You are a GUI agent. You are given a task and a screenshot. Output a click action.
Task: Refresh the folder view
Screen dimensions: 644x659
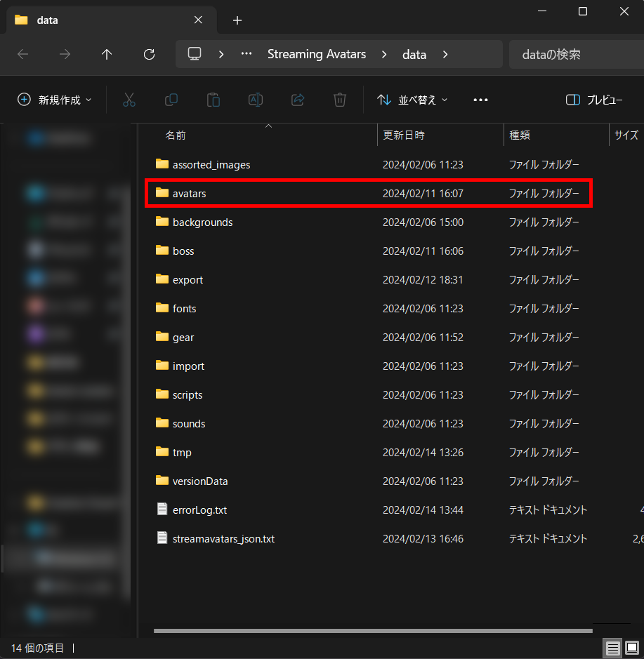[149, 54]
